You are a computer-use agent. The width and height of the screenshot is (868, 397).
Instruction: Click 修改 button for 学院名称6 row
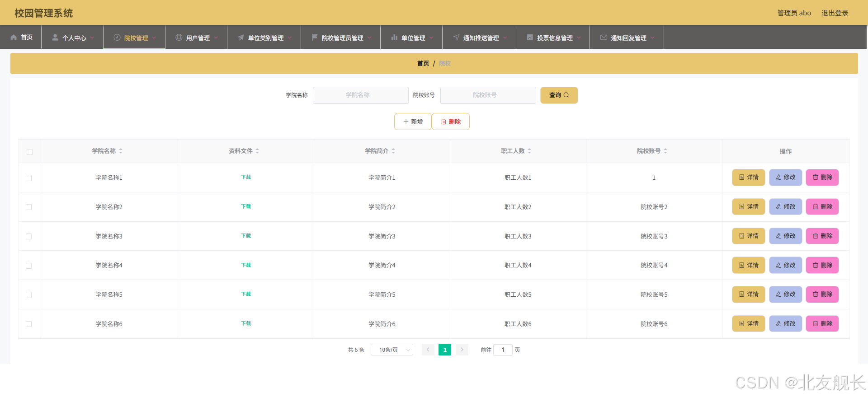point(786,324)
